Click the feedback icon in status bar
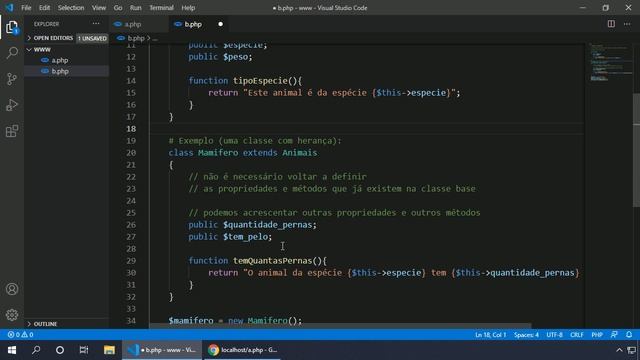 [x=614, y=335]
